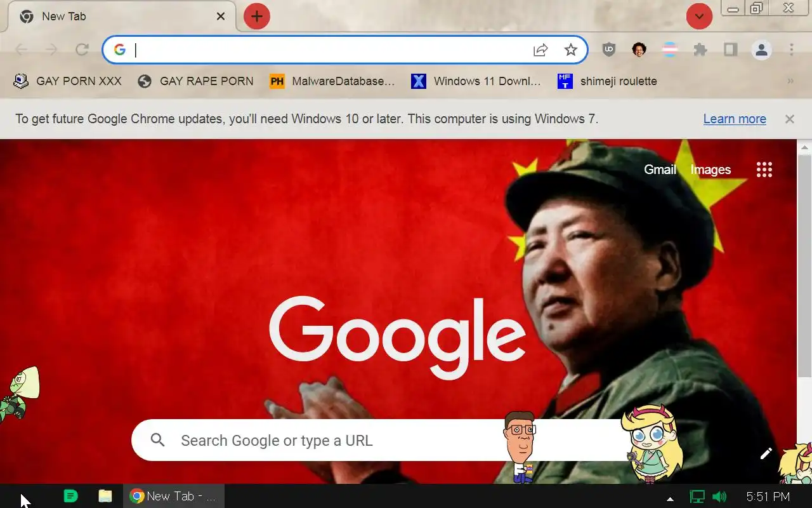Click the magnifier icon in search box
Viewport: 812px width, 508px height.
pos(158,440)
